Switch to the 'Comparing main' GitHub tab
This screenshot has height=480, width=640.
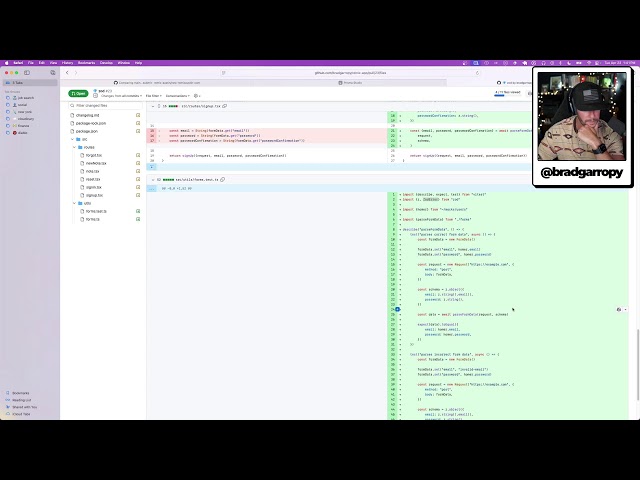(x=157, y=82)
